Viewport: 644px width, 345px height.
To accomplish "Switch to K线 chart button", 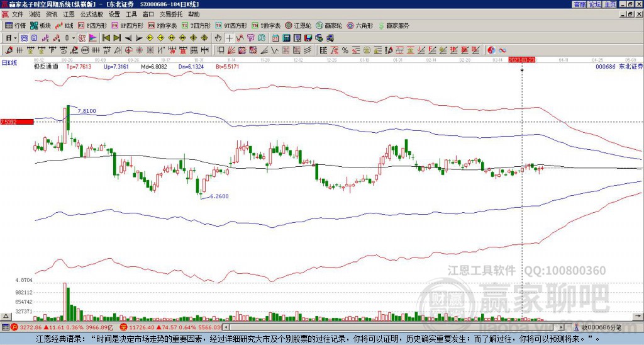I will coord(65,25).
